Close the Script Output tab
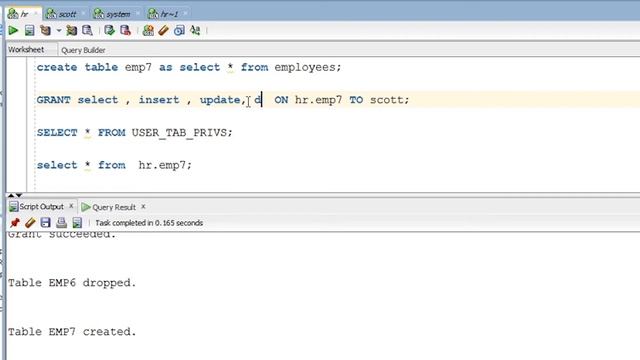 71,206
